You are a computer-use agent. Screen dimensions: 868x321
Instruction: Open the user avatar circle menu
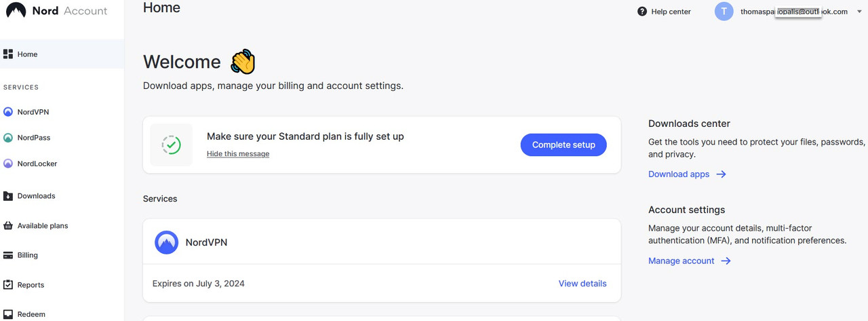click(724, 12)
